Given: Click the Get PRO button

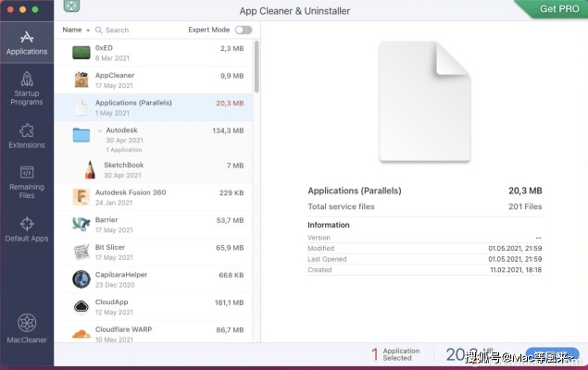Looking at the screenshot, I should click(552, 8).
